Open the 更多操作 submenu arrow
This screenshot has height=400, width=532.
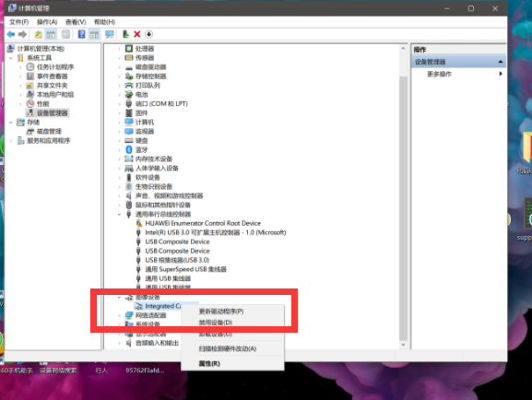(501, 74)
